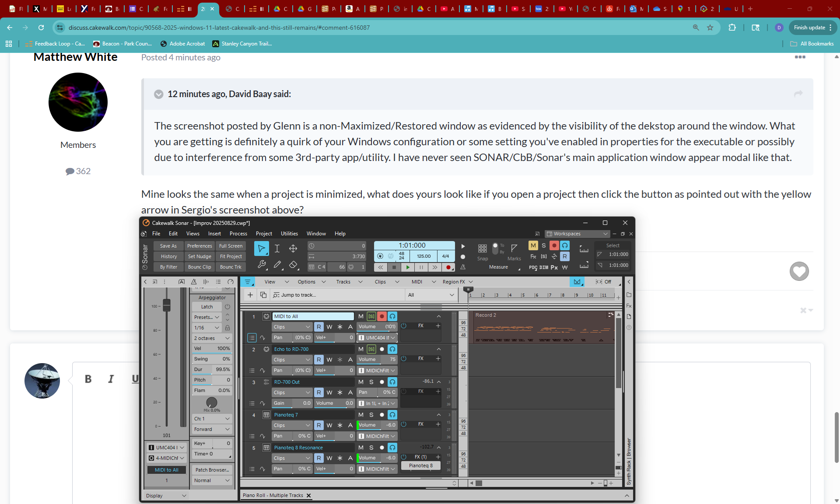Bookmark page with the star icon
This screenshot has height=504, width=840.
710,28
